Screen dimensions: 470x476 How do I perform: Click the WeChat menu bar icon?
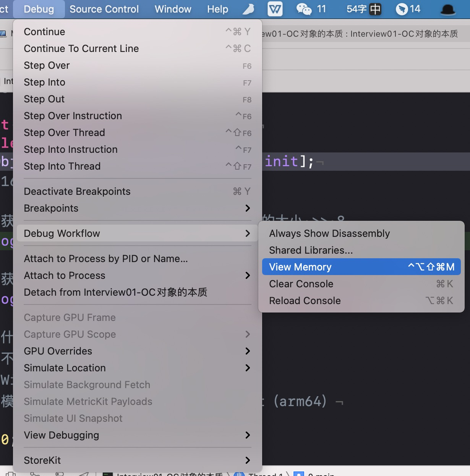[304, 9]
